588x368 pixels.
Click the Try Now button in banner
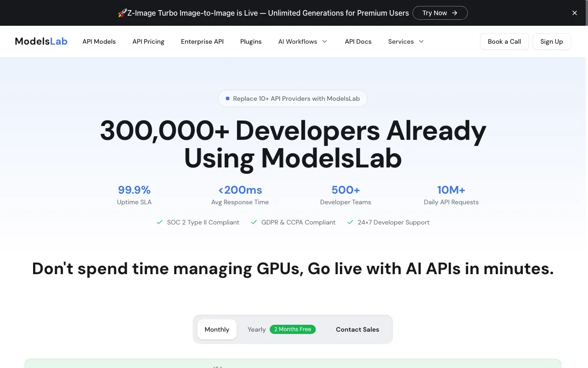click(x=440, y=13)
